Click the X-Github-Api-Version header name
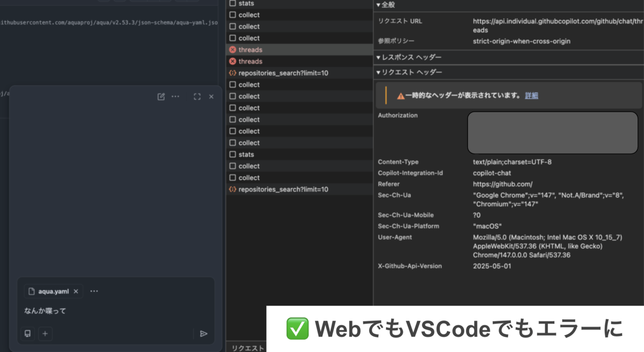644x352 pixels. [x=410, y=266]
